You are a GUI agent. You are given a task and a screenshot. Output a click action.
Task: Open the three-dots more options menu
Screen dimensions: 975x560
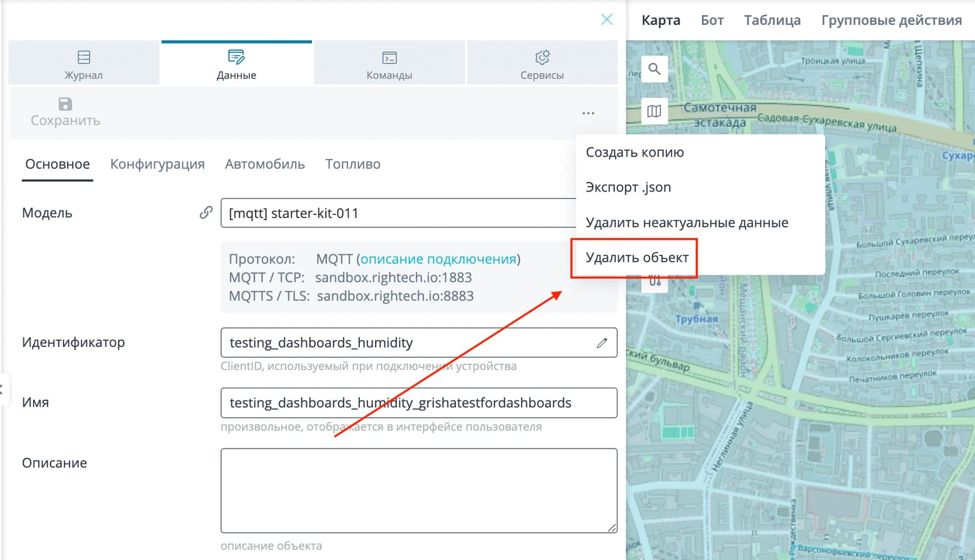click(x=588, y=113)
